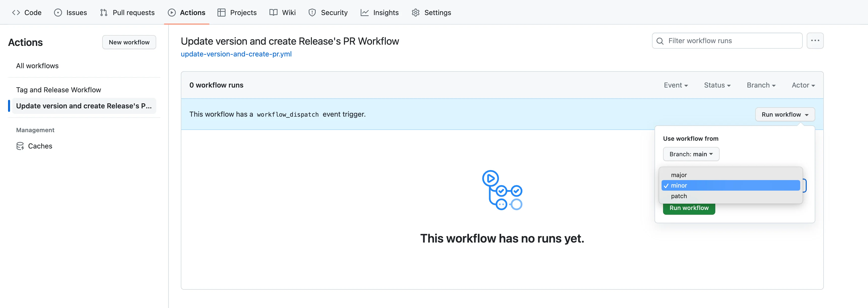The width and height of the screenshot is (868, 308).
Task: Expand the Event filter dropdown
Action: 676,85
